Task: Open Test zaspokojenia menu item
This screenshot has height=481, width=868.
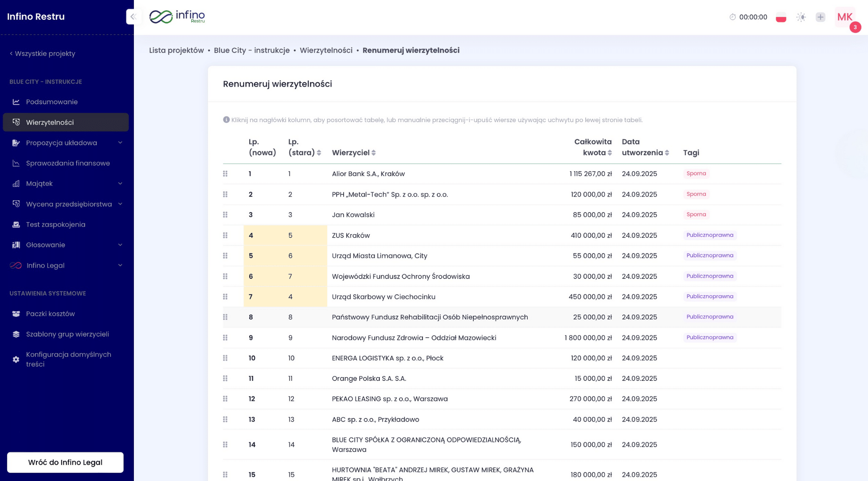Action: point(56,224)
